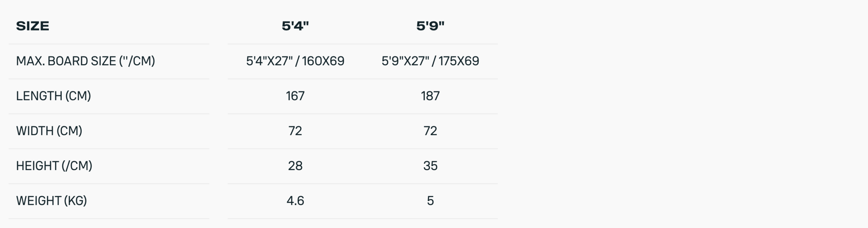
Task: Click the WEIGHT (KG) row label
Action: point(52,201)
